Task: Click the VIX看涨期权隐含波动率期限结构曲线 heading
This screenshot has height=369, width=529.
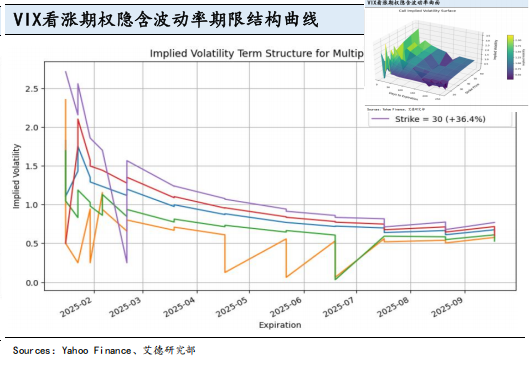Action: (166, 19)
